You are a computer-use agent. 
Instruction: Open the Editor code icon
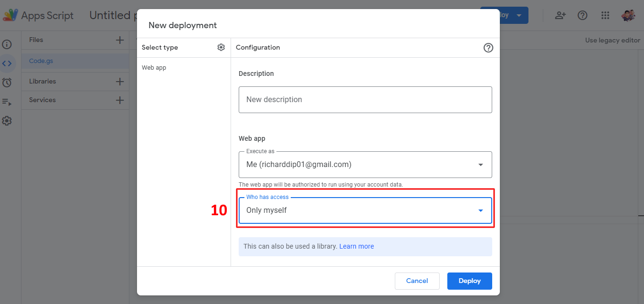(7, 63)
